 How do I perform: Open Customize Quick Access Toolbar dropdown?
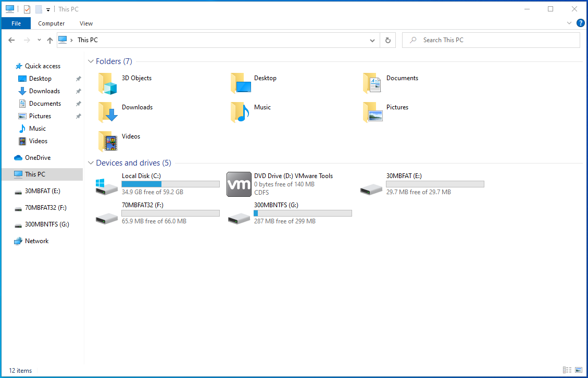tap(48, 10)
